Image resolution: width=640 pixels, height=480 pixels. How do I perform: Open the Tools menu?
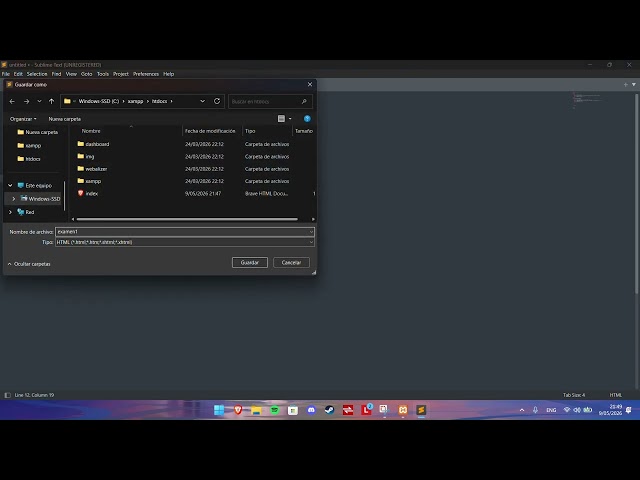click(x=103, y=74)
